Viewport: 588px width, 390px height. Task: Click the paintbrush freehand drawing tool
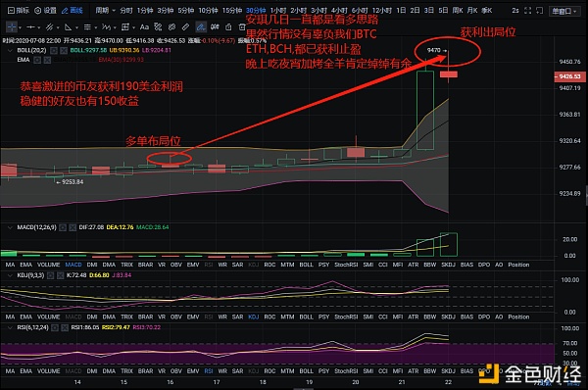tap(201, 27)
